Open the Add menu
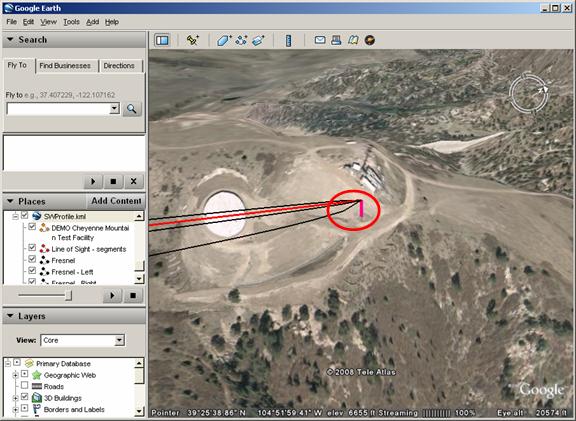The width and height of the screenshot is (576, 421). coord(92,22)
